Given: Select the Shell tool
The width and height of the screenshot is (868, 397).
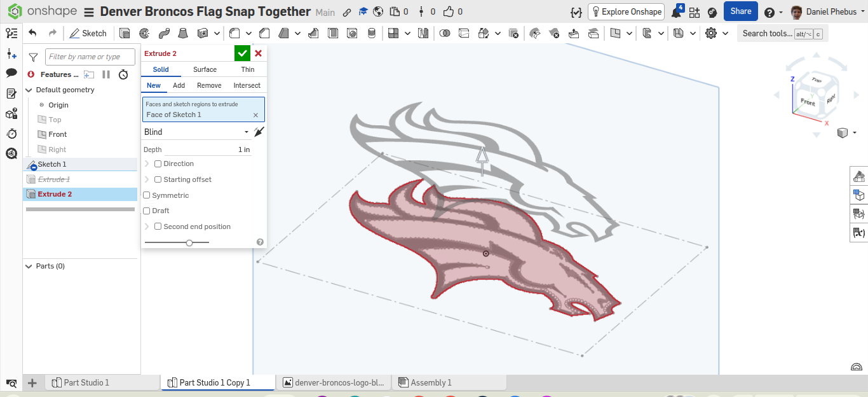Looking at the screenshot, I should click(332, 33).
